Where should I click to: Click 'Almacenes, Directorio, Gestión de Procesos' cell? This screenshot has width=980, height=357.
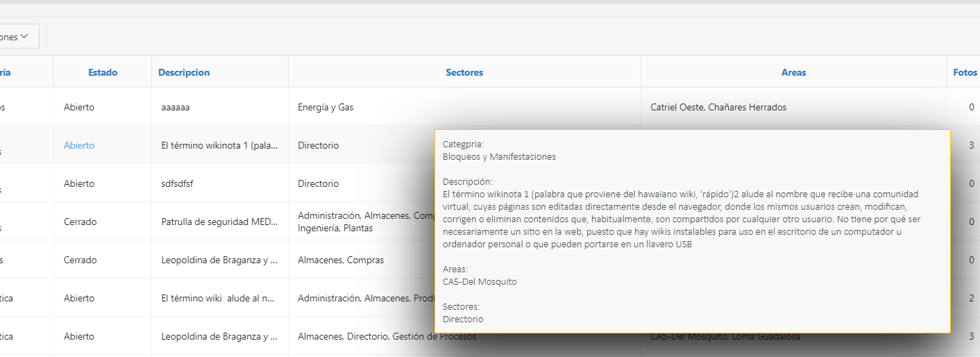click(x=387, y=336)
